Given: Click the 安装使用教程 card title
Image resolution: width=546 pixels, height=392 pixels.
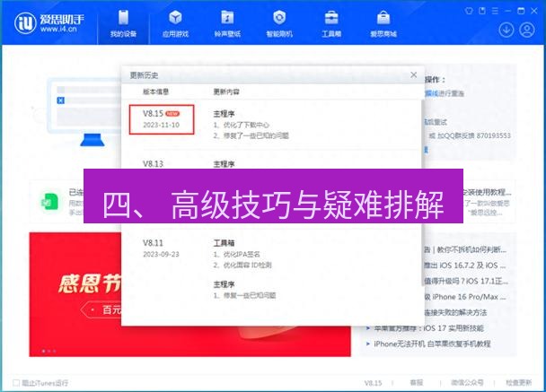Looking at the screenshot, I should click(487, 192).
